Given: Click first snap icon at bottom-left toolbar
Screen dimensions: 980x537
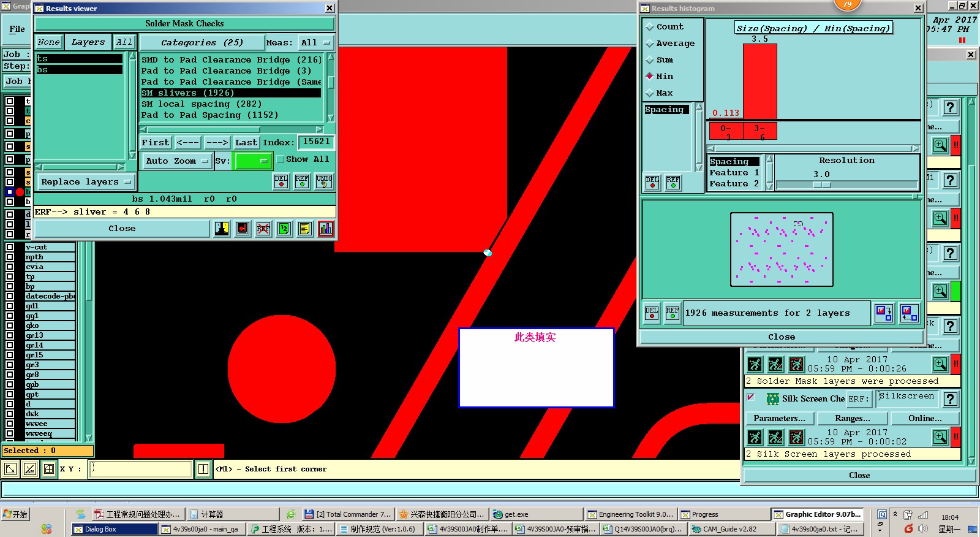Looking at the screenshot, I should click(10, 470).
